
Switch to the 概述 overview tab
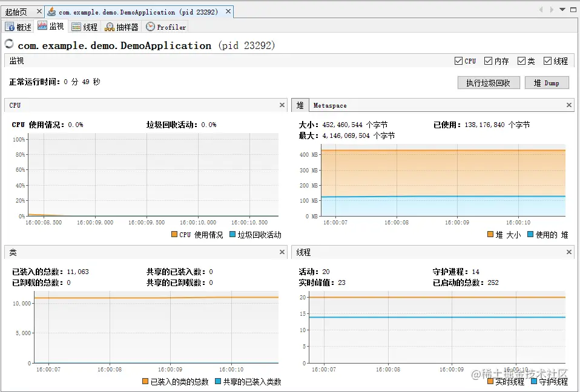(x=19, y=27)
